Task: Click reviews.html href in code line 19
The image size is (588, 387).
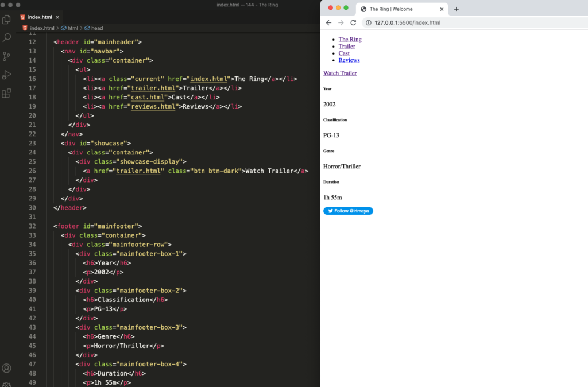Action: (153, 106)
